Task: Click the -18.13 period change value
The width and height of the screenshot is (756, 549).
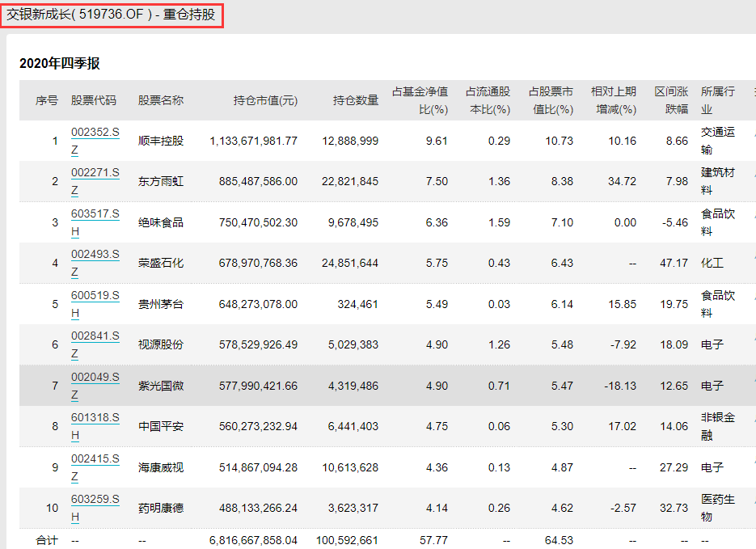Action: [620, 386]
